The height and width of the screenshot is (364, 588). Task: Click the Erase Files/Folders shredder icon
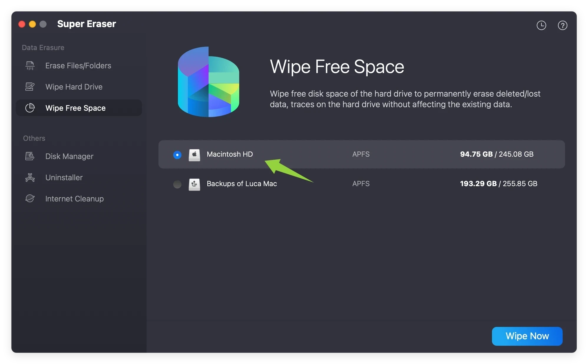(30, 65)
